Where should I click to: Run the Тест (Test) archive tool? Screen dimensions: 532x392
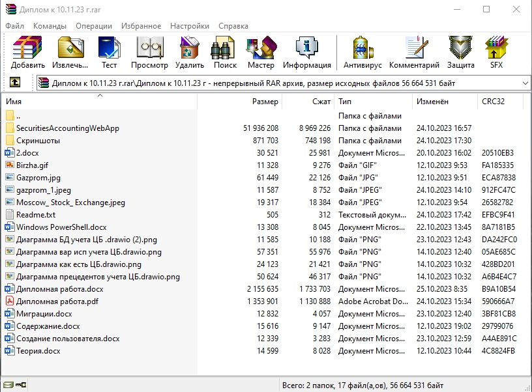tap(109, 52)
